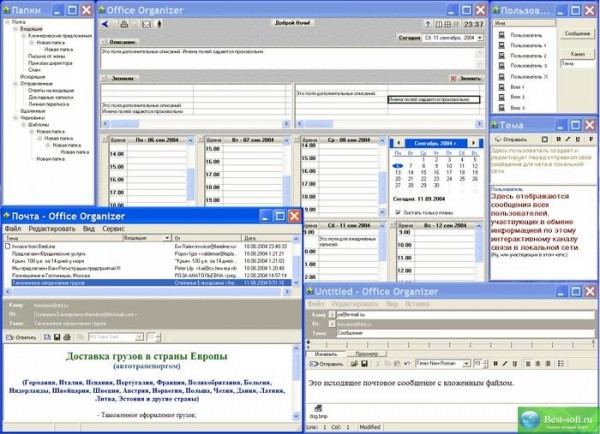The image size is (600, 434).
Task: Open Редактировать menu in Почта window
Action: [52, 228]
